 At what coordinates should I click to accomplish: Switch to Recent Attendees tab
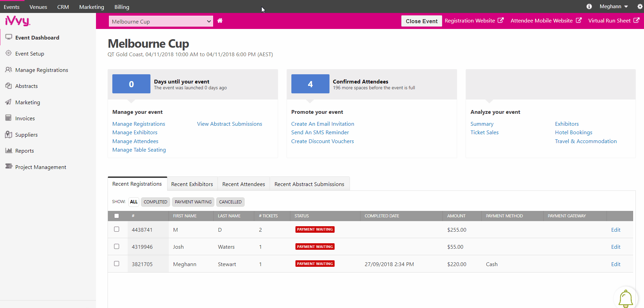tap(244, 184)
